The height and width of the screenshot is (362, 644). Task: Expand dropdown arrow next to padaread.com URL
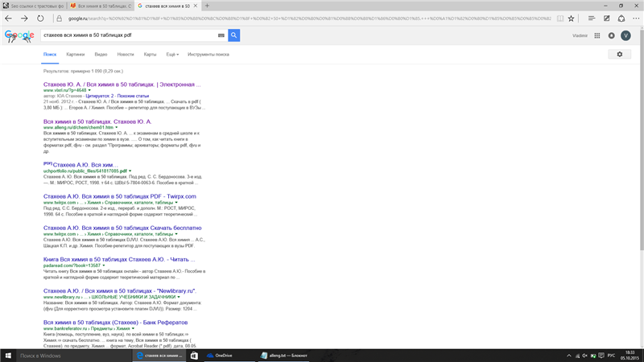click(104, 265)
